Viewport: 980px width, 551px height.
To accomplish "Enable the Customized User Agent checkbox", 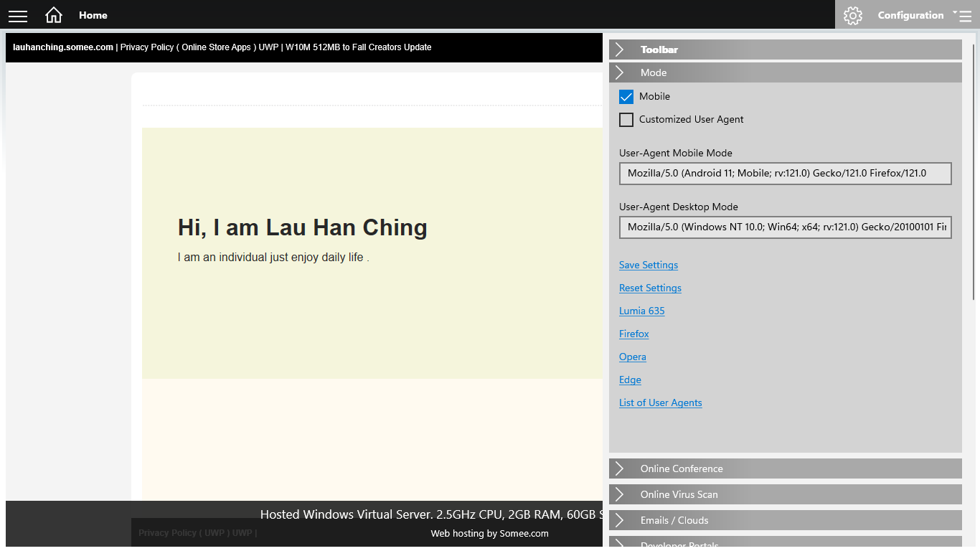I will pos(626,120).
